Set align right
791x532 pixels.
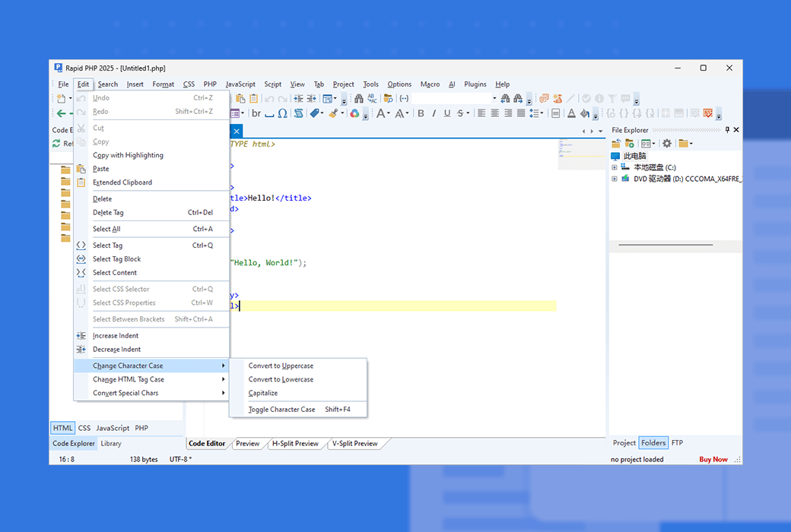(508, 113)
